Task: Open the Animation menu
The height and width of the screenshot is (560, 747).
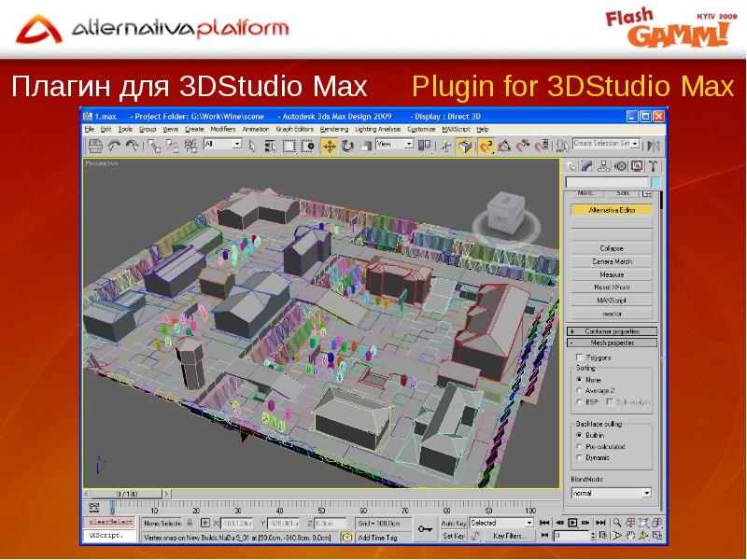Action: click(x=256, y=129)
